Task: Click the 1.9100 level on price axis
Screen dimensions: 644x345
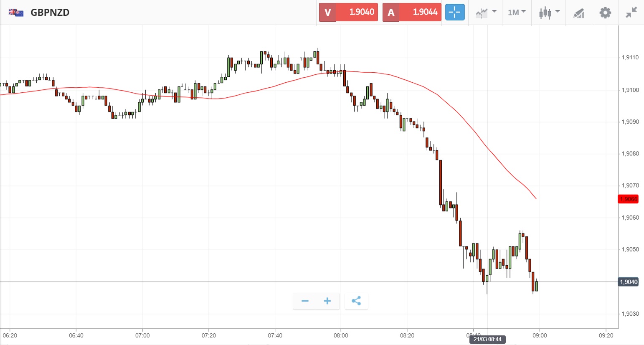Action: click(630, 90)
